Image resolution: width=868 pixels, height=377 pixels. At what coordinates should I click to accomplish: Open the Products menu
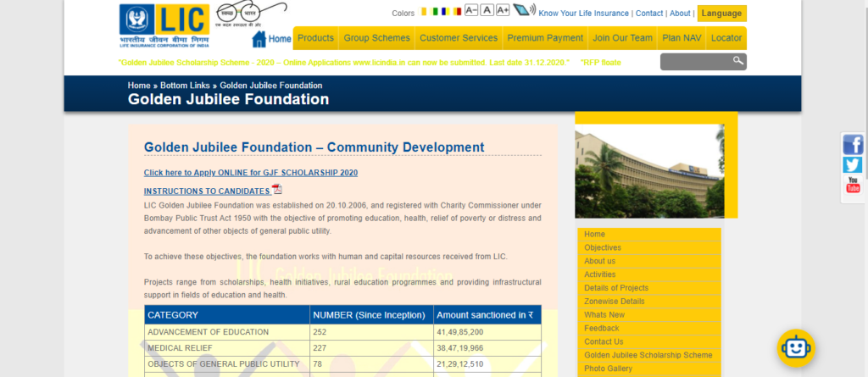click(x=315, y=38)
